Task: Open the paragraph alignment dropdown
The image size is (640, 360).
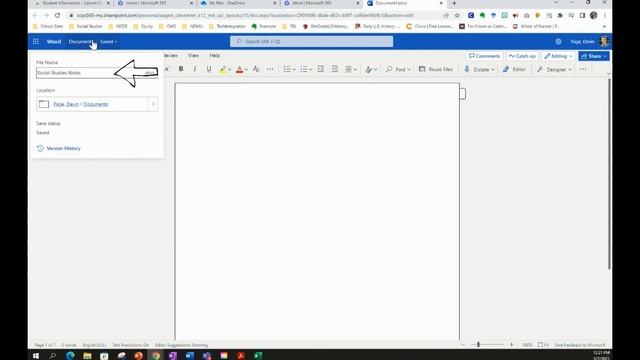Action: 351,69
